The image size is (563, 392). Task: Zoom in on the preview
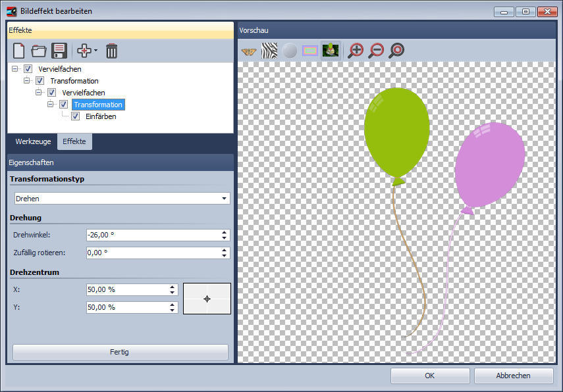(356, 51)
